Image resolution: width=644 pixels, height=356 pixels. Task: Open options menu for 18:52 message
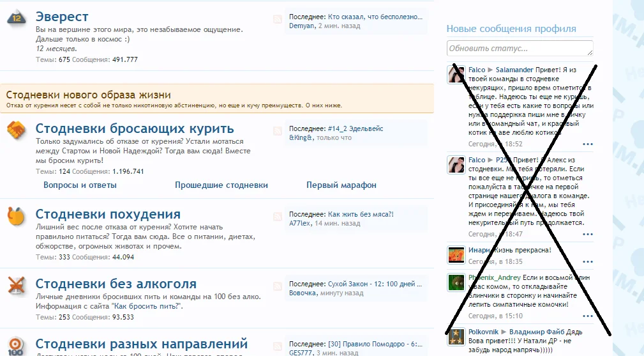[588, 144]
